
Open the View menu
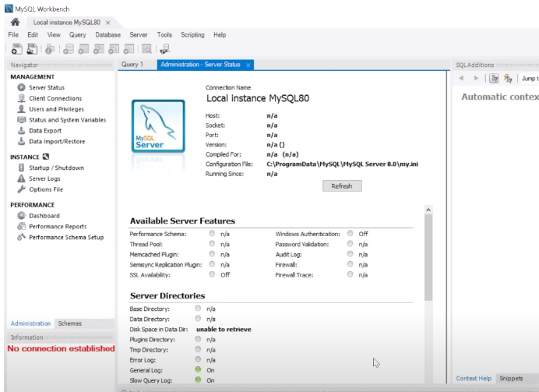[x=54, y=35]
